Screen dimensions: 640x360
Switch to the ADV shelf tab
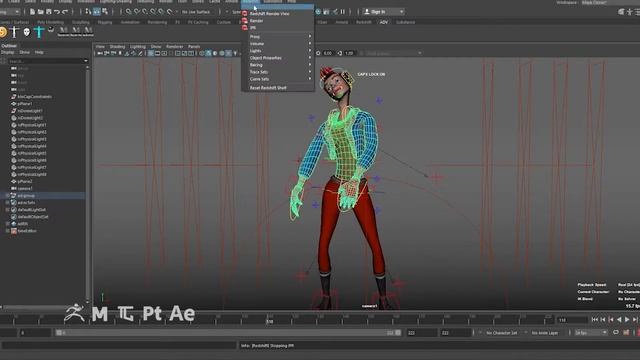[x=384, y=22]
